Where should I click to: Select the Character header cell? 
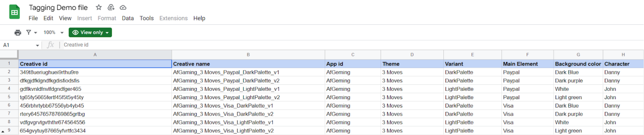pos(623,64)
